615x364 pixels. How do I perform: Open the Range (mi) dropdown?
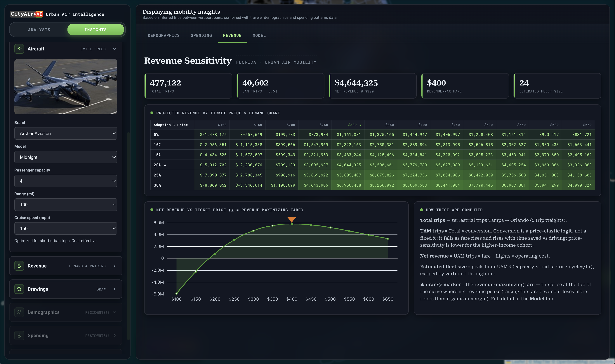(x=66, y=205)
